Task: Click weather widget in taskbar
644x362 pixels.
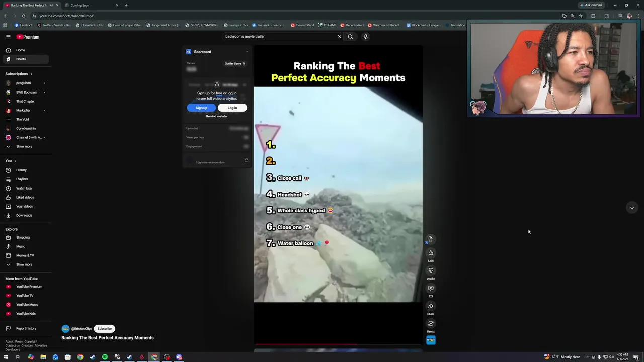Action: click(561, 357)
